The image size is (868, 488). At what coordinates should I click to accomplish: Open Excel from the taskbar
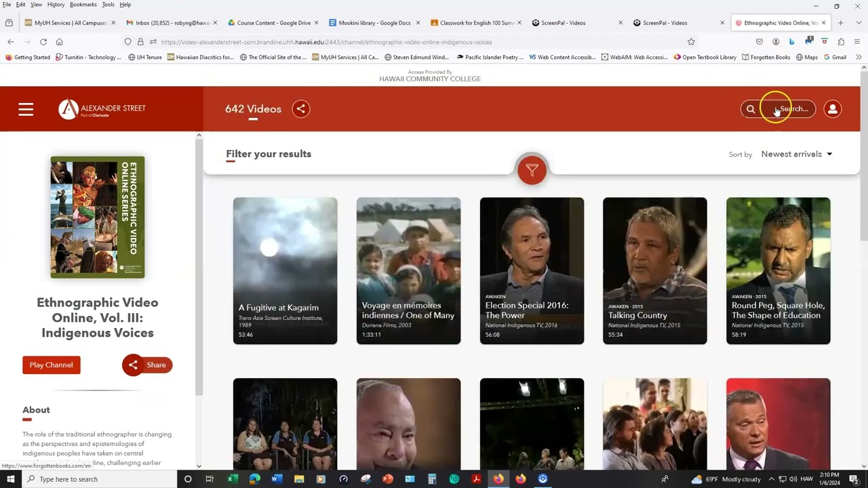233,479
